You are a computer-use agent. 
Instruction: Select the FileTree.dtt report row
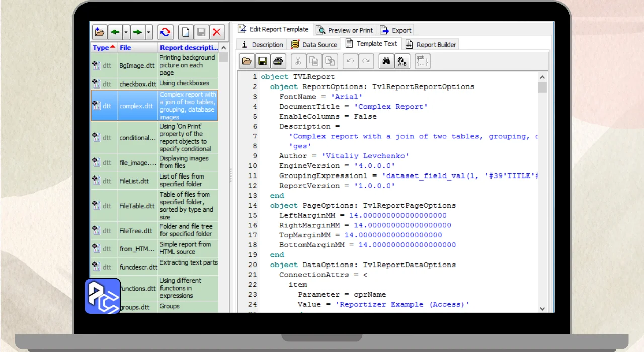point(136,231)
